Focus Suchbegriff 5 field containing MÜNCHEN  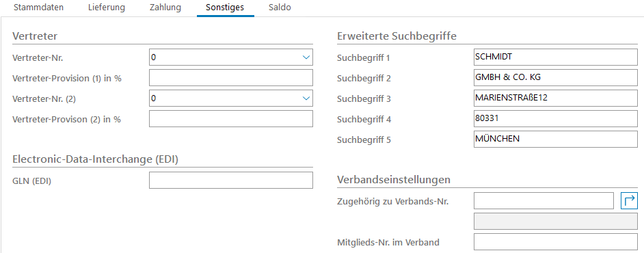tap(555, 139)
